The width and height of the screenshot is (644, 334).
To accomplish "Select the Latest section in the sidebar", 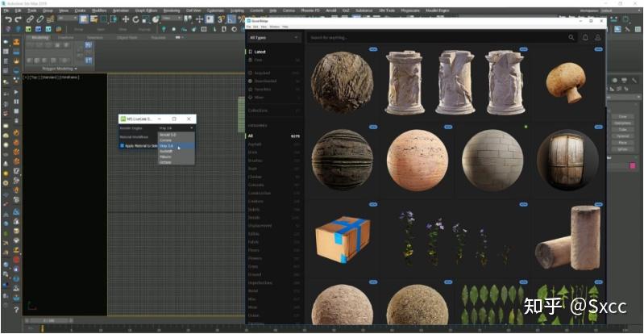I will (x=260, y=52).
